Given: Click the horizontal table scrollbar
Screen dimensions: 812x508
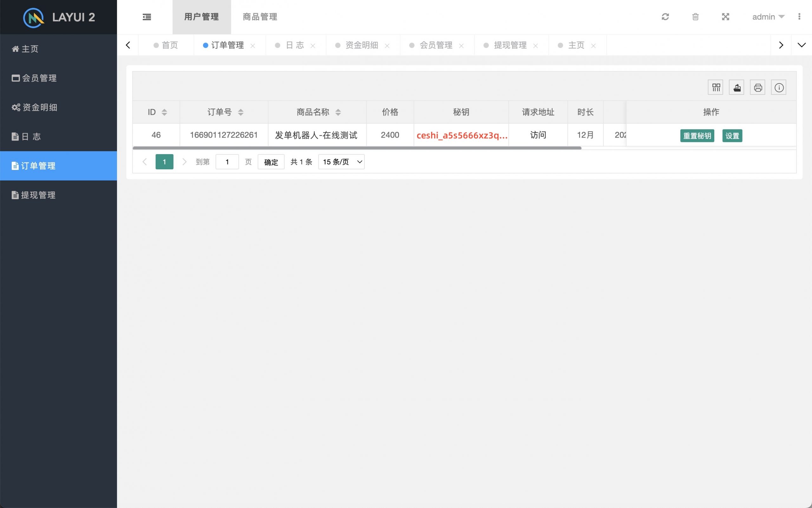Looking at the screenshot, I should coord(356,148).
